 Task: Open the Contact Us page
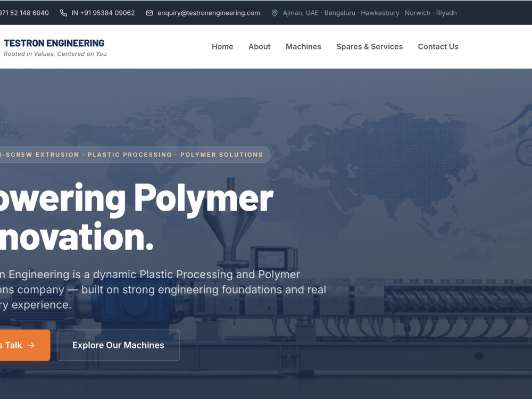pos(438,46)
